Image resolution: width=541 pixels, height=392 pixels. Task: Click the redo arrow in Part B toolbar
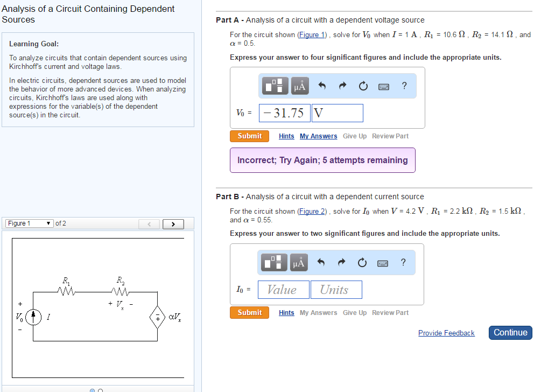pyautogui.click(x=341, y=262)
